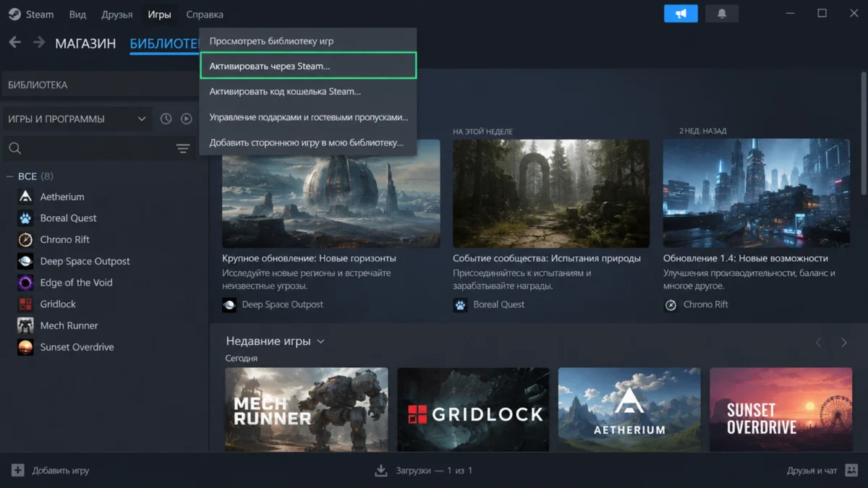Click the Gridlock red icon in list

(25, 304)
